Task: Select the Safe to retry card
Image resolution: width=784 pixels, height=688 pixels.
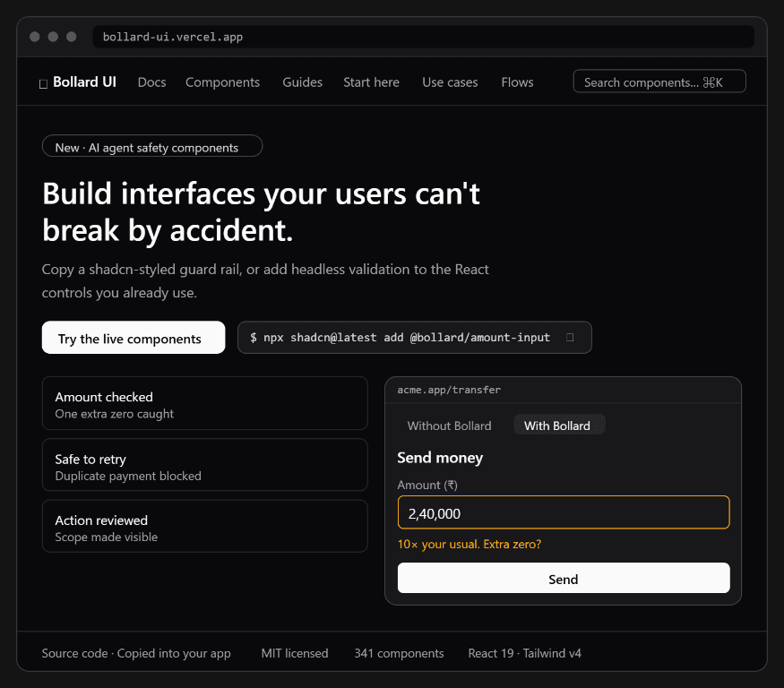Action: [x=205, y=465]
